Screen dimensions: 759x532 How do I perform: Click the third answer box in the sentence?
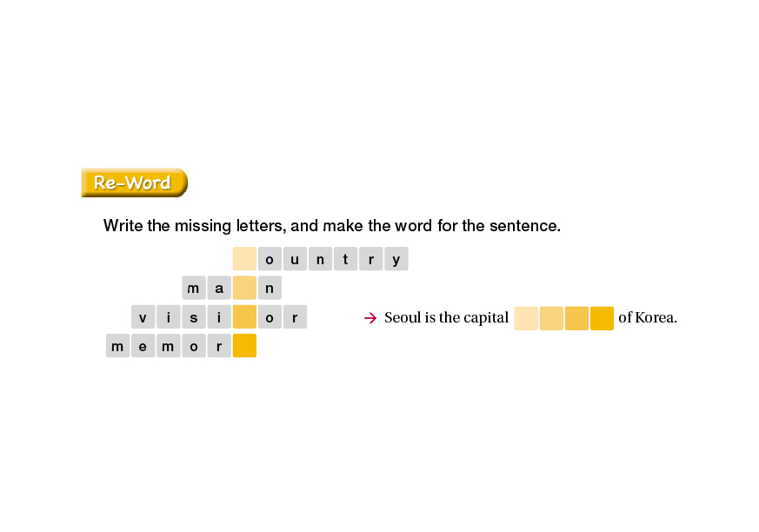[576, 318]
